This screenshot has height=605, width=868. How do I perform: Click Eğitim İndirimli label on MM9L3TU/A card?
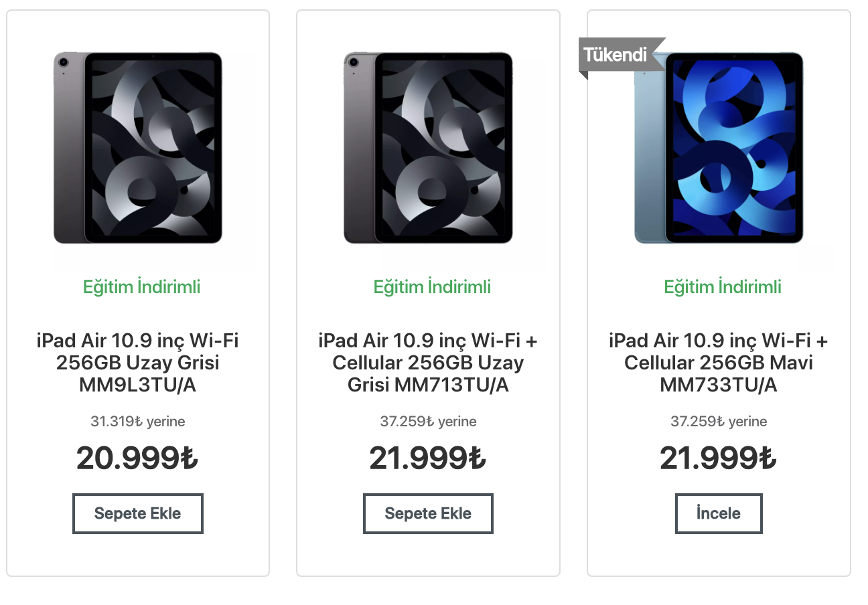[x=141, y=287]
